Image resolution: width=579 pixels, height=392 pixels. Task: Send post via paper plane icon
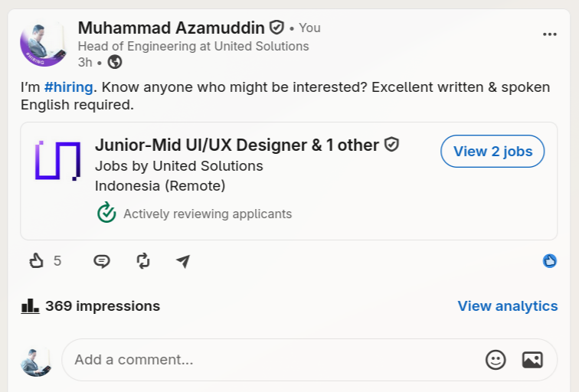point(183,261)
